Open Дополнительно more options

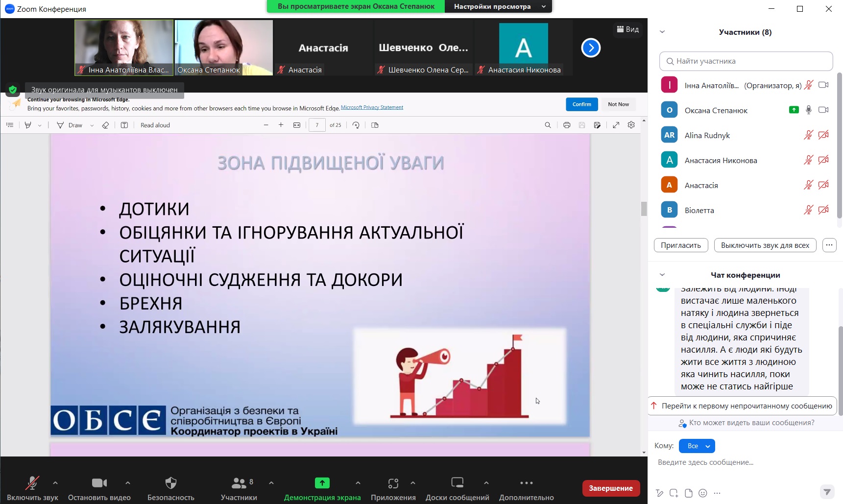pyautogui.click(x=527, y=488)
